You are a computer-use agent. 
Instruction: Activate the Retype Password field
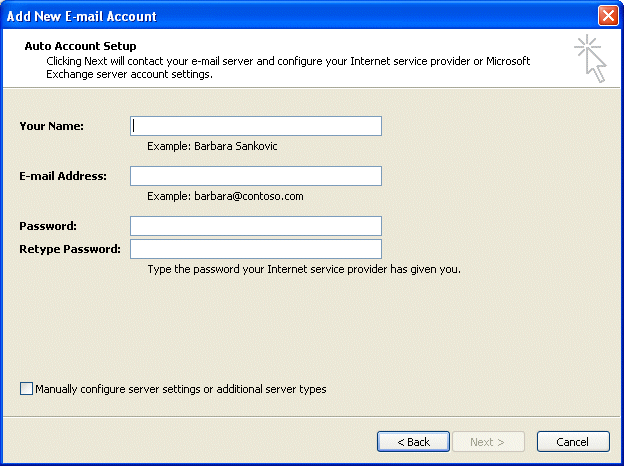pyautogui.click(x=256, y=249)
